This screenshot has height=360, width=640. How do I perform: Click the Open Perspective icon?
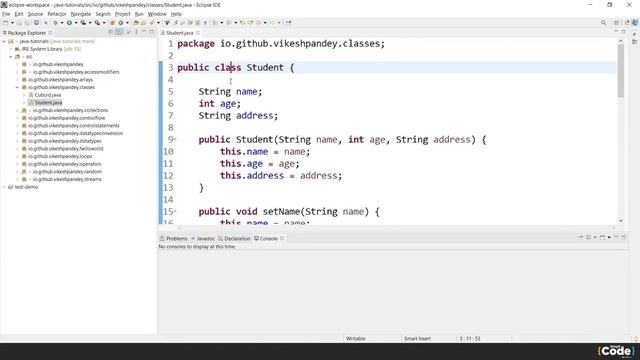pos(616,23)
